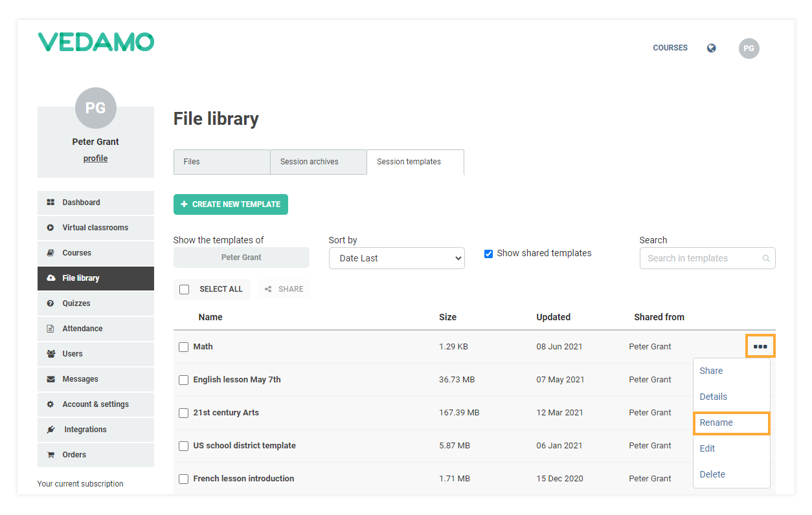Open the profile link under Peter Grant
Viewport: 812px width, 515px height.
(95, 159)
